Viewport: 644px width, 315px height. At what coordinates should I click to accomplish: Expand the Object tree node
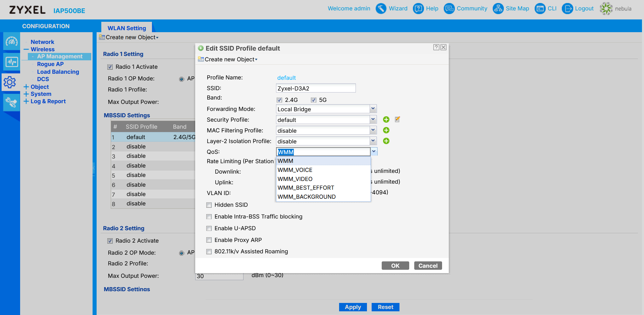tap(26, 87)
